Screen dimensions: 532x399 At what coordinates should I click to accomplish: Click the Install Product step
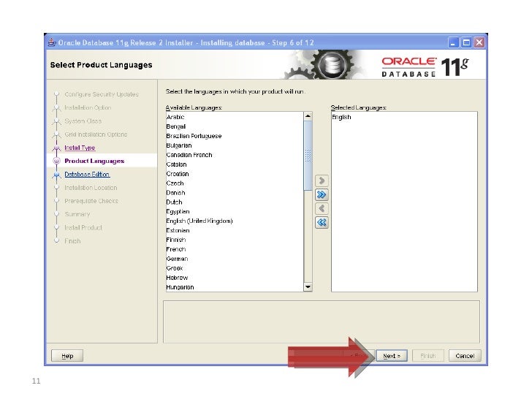coord(83,228)
